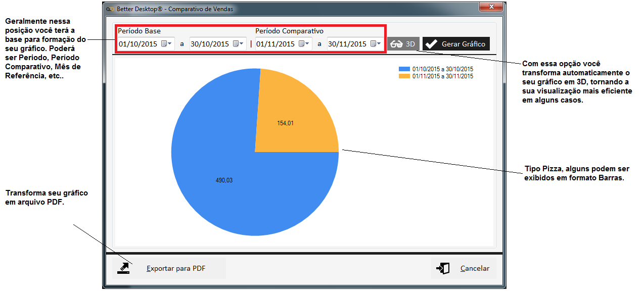
Task: Click the blue legend color swatch
Action: click(404, 69)
